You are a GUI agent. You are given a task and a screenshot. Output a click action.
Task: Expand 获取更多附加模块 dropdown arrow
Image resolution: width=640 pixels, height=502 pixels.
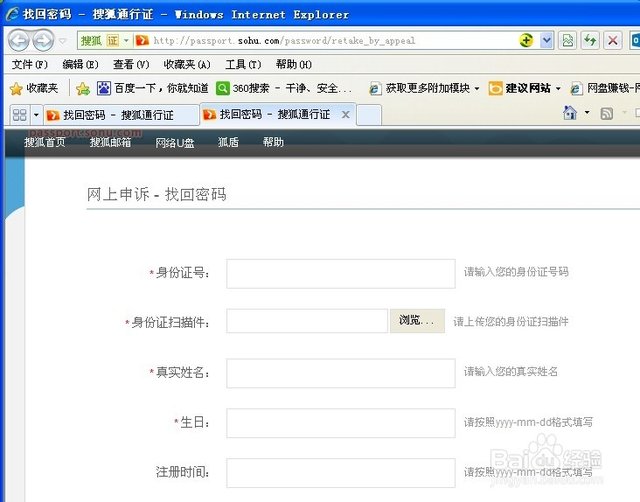(x=476, y=89)
